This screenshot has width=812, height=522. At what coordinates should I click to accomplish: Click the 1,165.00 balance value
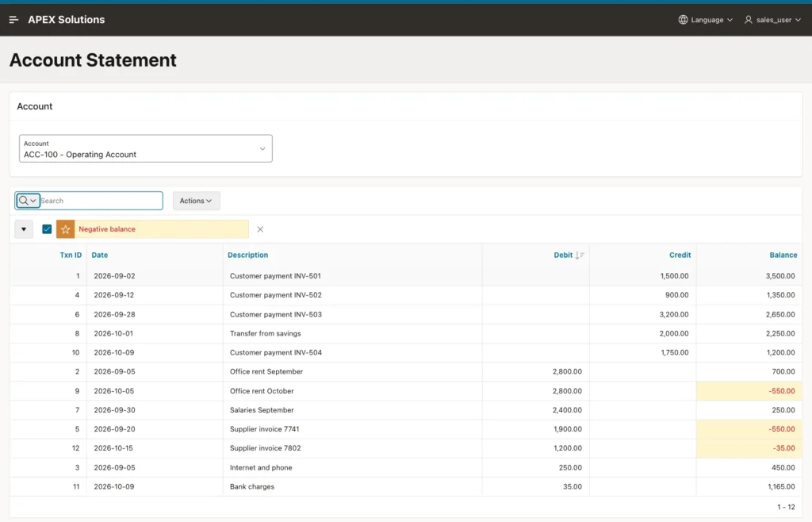[x=780, y=487]
